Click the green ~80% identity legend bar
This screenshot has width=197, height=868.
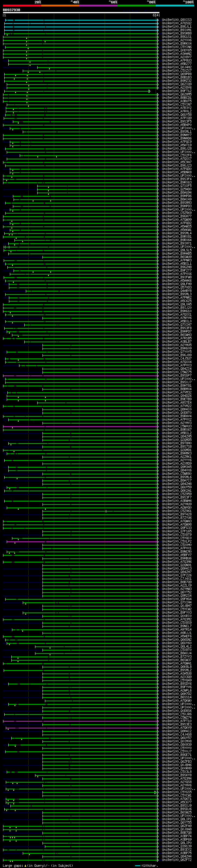[137, 6]
